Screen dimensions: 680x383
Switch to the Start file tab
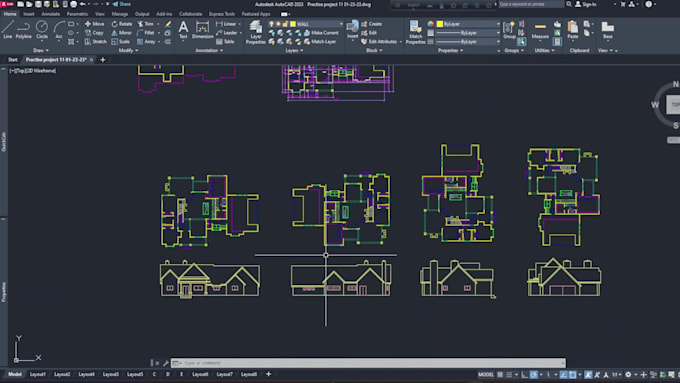[13, 59]
